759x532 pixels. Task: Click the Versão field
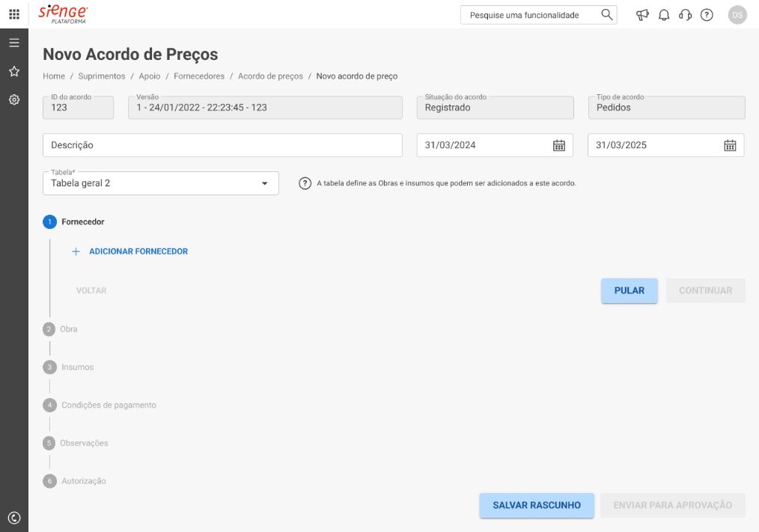pos(265,108)
